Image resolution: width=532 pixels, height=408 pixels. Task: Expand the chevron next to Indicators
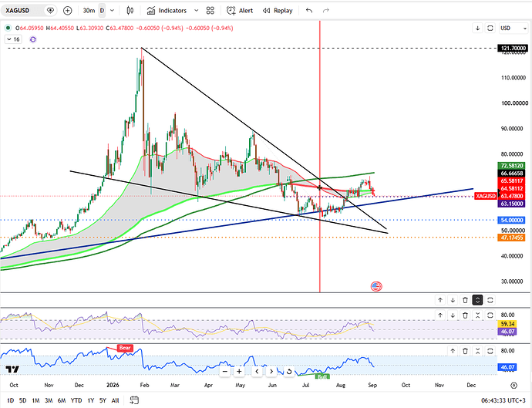[x=196, y=11]
